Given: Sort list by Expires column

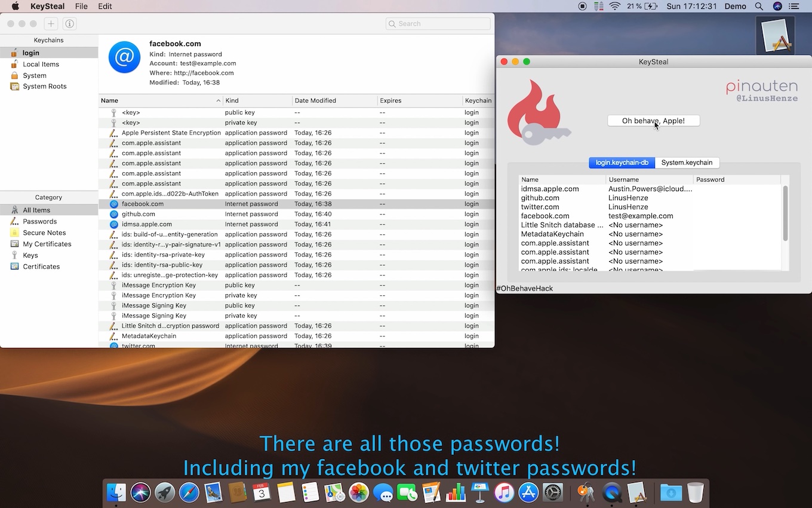Looking at the screenshot, I should (x=420, y=100).
